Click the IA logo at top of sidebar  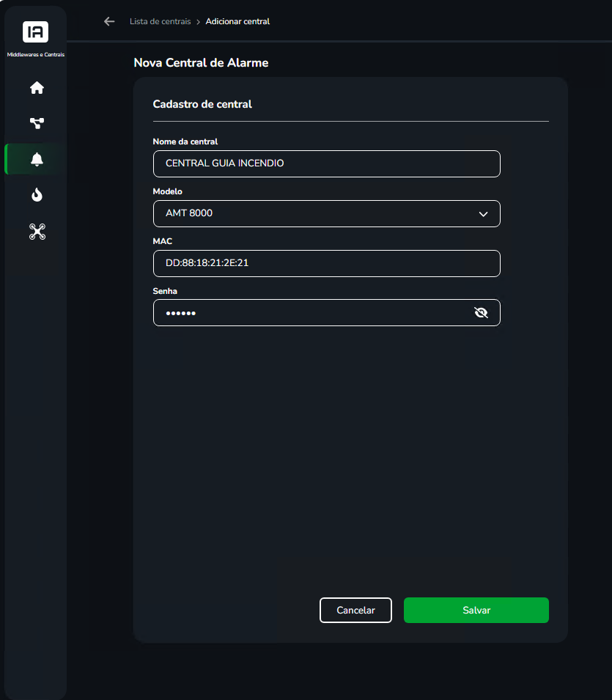click(x=35, y=32)
